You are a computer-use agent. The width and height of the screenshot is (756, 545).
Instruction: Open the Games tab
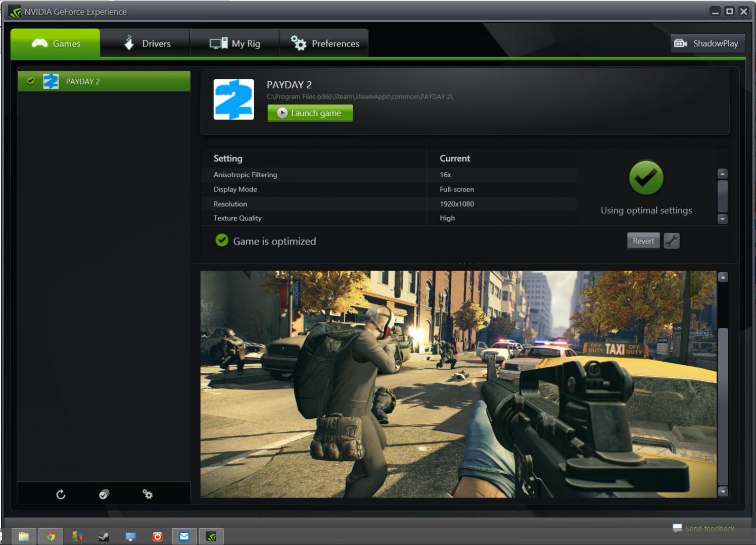[x=55, y=43]
